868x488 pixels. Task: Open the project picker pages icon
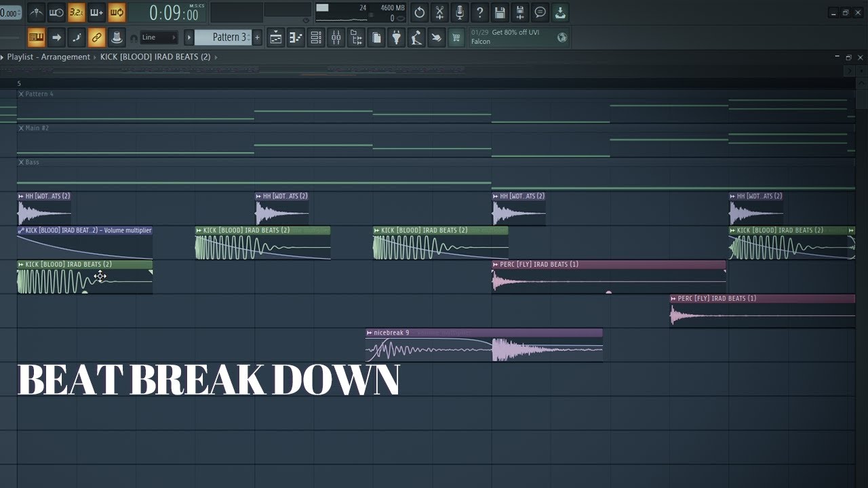tap(376, 37)
